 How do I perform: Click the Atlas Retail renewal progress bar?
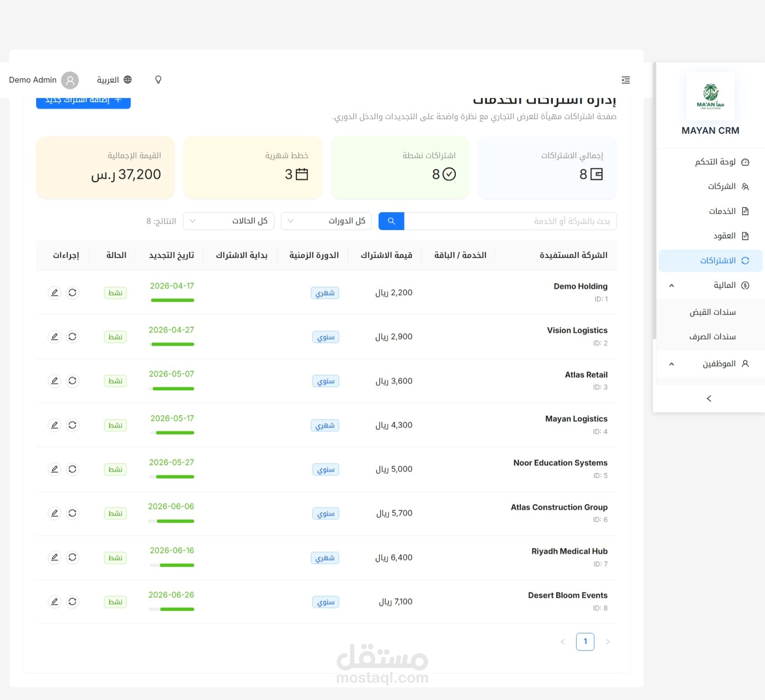[x=172, y=388]
